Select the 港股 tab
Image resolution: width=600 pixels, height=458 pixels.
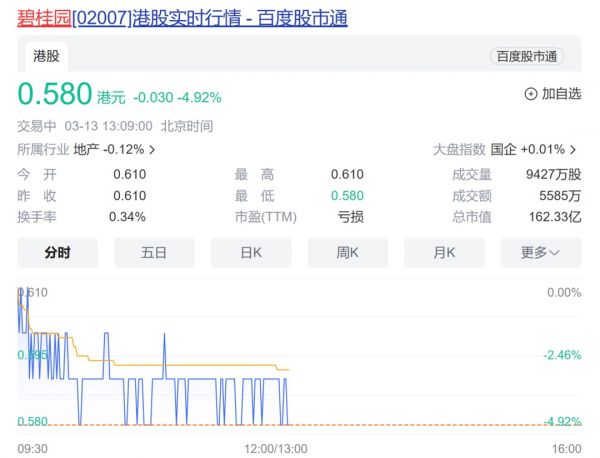[46, 57]
